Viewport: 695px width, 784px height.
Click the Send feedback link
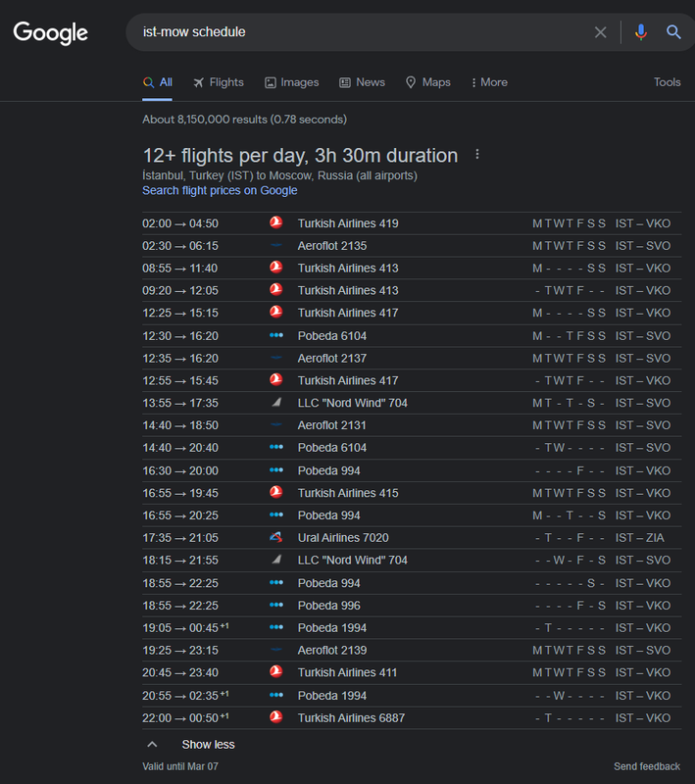[647, 766]
